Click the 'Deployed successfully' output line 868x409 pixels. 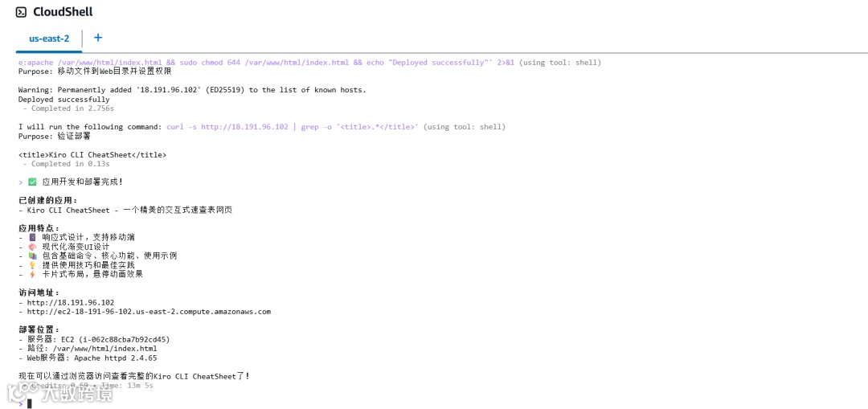[64, 100]
